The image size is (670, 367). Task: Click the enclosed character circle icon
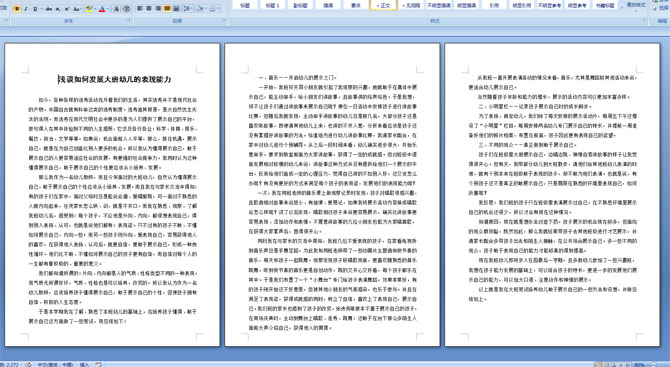click(x=126, y=9)
